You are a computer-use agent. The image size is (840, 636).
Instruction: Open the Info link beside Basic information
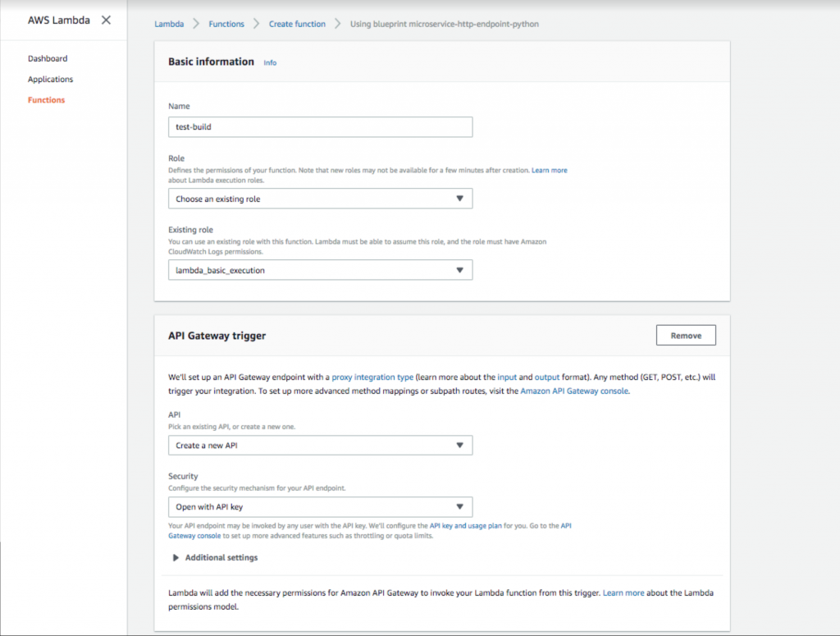pos(270,62)
